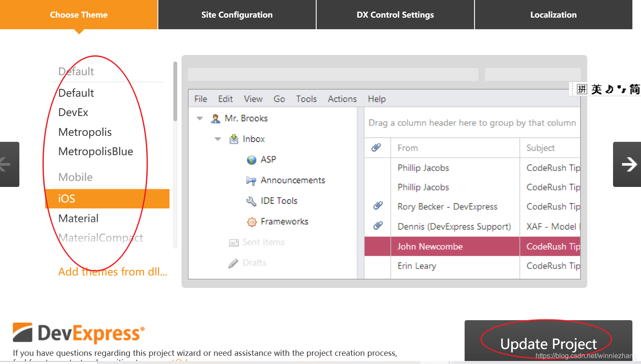Open the Go menu in preview
The height and width of the screenshot is (364, 641).
click(x=279, y=99)
